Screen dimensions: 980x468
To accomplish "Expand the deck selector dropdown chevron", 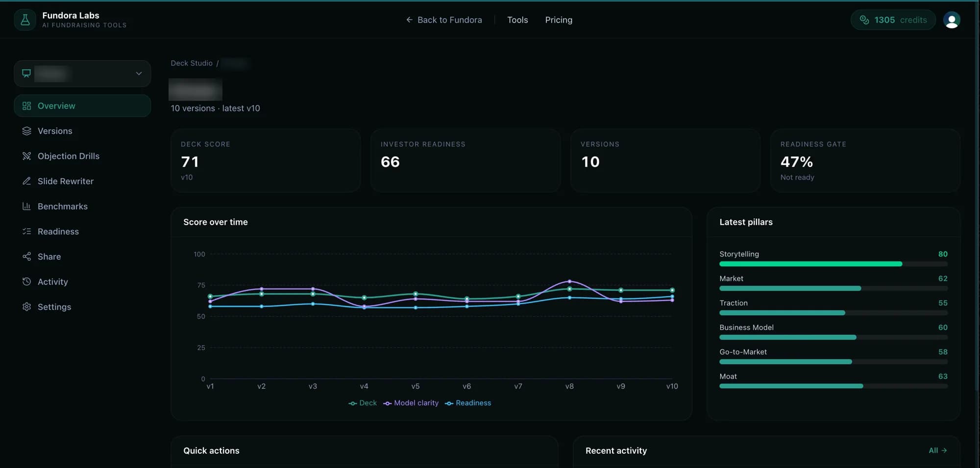I will point(139,73).
